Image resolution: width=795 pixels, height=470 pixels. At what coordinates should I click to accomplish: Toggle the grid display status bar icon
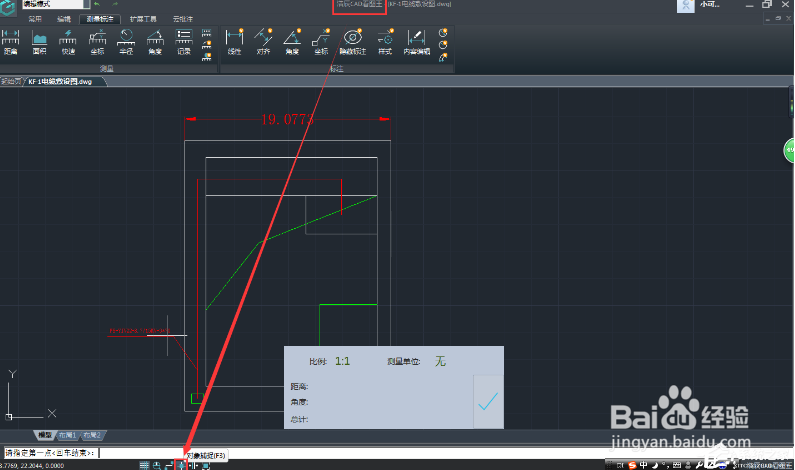pos(144,465)
